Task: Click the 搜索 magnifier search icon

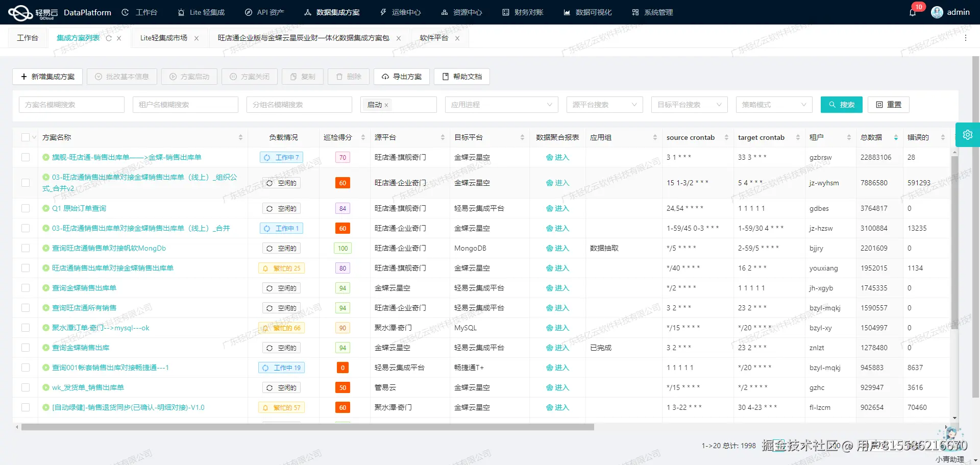Action: tap(832, 105)
